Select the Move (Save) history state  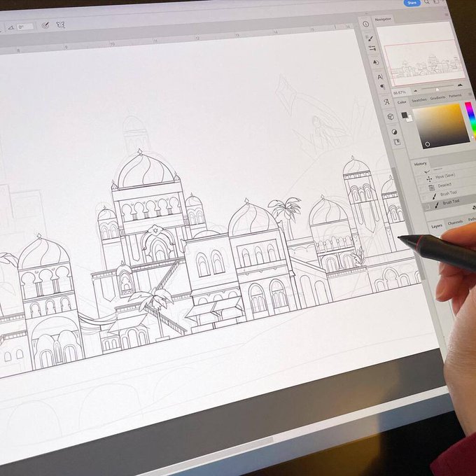[x=444, y=176]
